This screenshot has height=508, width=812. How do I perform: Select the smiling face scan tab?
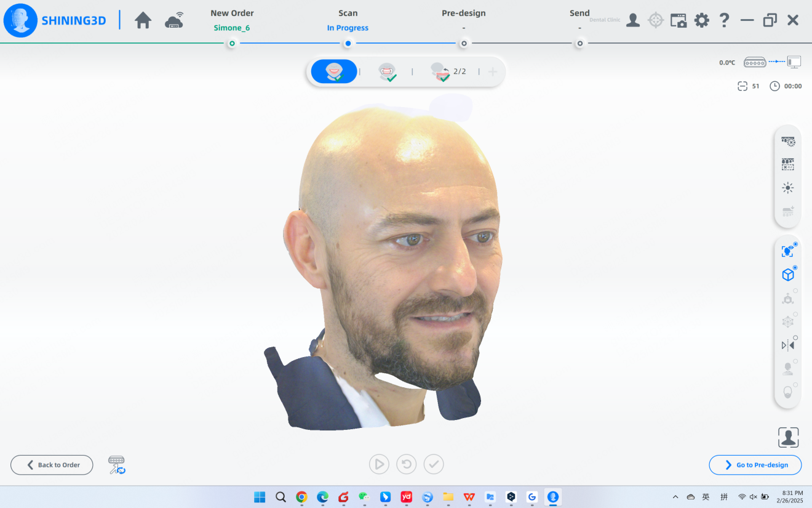click(334, 71)
